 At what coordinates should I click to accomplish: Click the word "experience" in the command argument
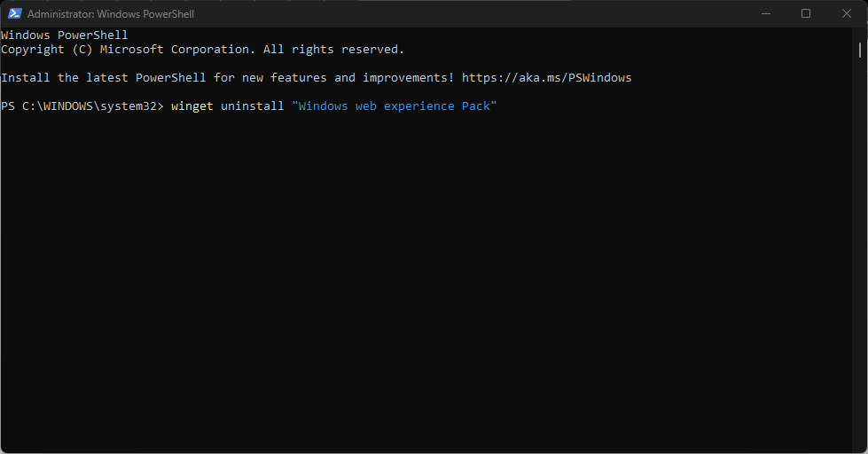click(418, 106)
